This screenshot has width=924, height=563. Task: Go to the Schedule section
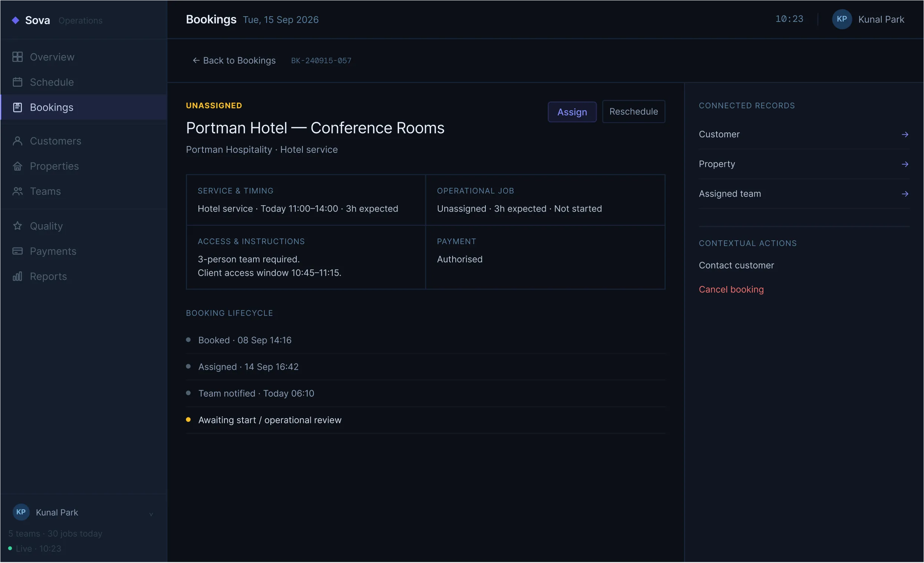point(84,82)
